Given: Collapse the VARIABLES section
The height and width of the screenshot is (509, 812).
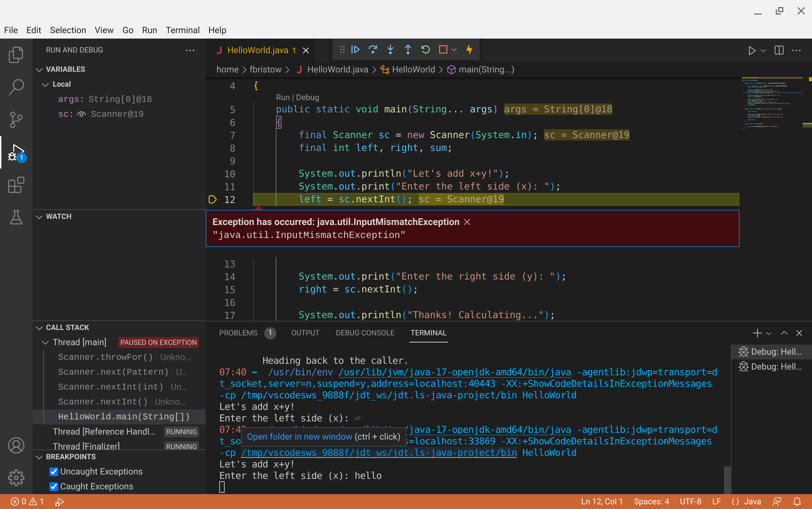Looking at the screenshot, I should [x=39, y=69].
